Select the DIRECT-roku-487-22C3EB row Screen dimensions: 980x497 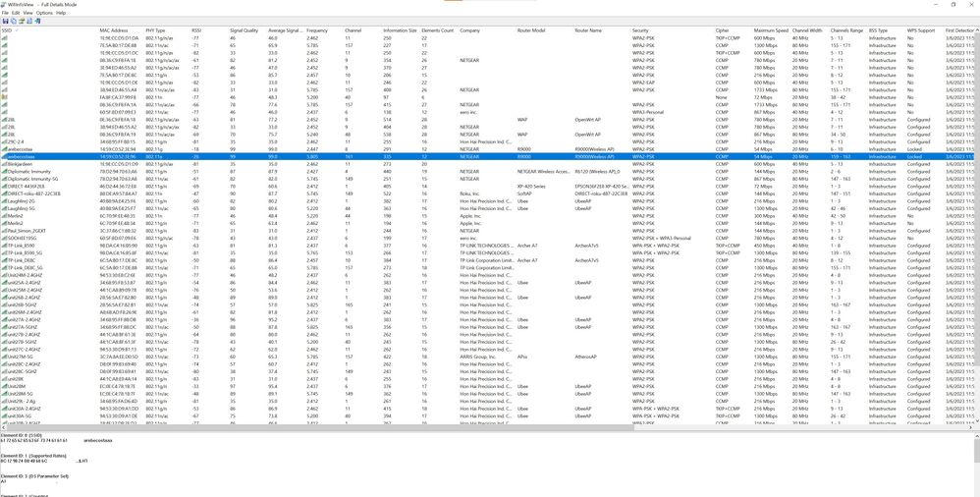[x=487, y=193]
